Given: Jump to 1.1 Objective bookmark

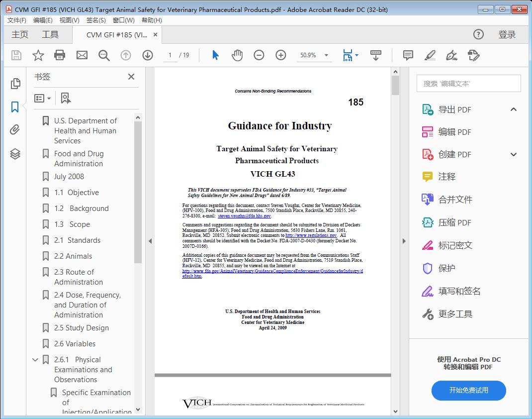Looking at the screenshot, I should (77, 193).
